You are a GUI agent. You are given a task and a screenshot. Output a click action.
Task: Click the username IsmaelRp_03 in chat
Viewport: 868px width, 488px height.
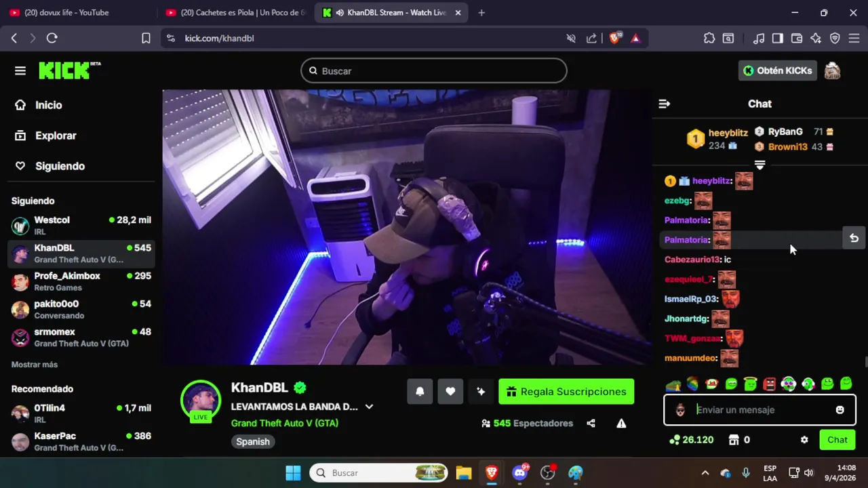[x=691, y=299]
